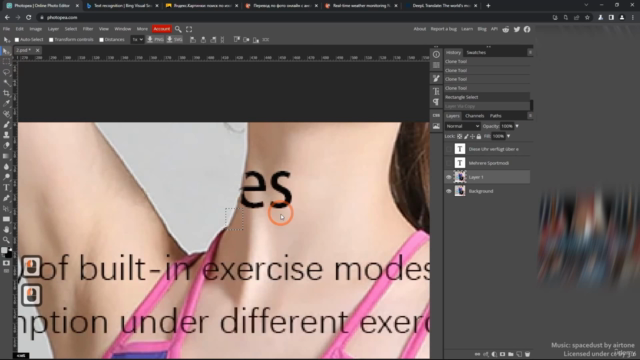
Task: Enable the Auto-Select checkbox
Action: 17,40
